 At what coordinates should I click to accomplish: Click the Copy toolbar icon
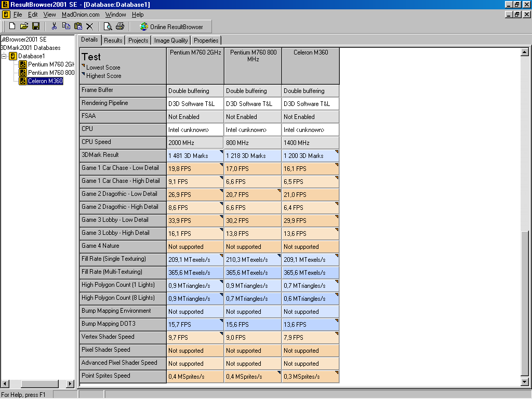point(66,26)
